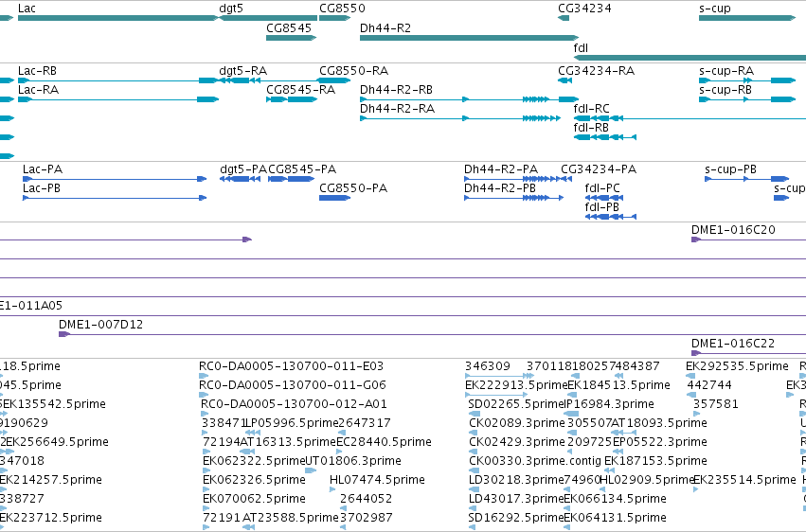Click the 'Lac-PA' protein label
The width and height of the screenshot is (806, 532).
[x=43, y=168]
